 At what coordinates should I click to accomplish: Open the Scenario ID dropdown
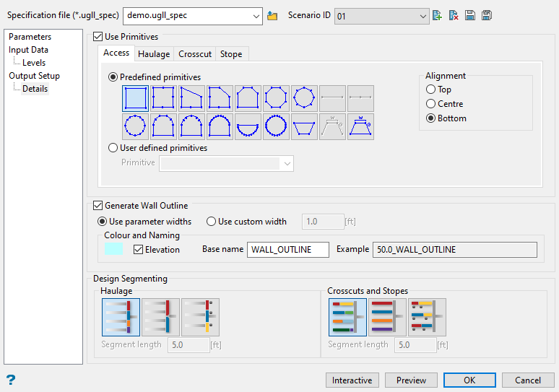click(422, 15)
